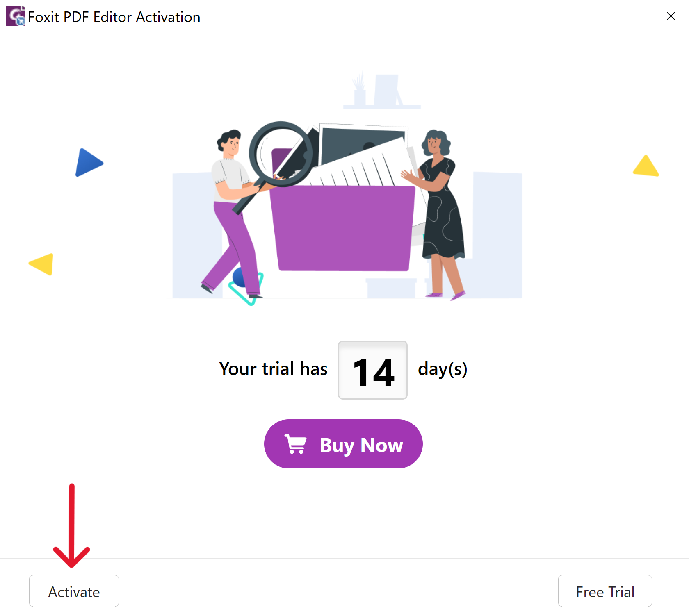Activate Foxit PDF Editor with a license
Screen dimensions: 689x616
click(74, 591)
